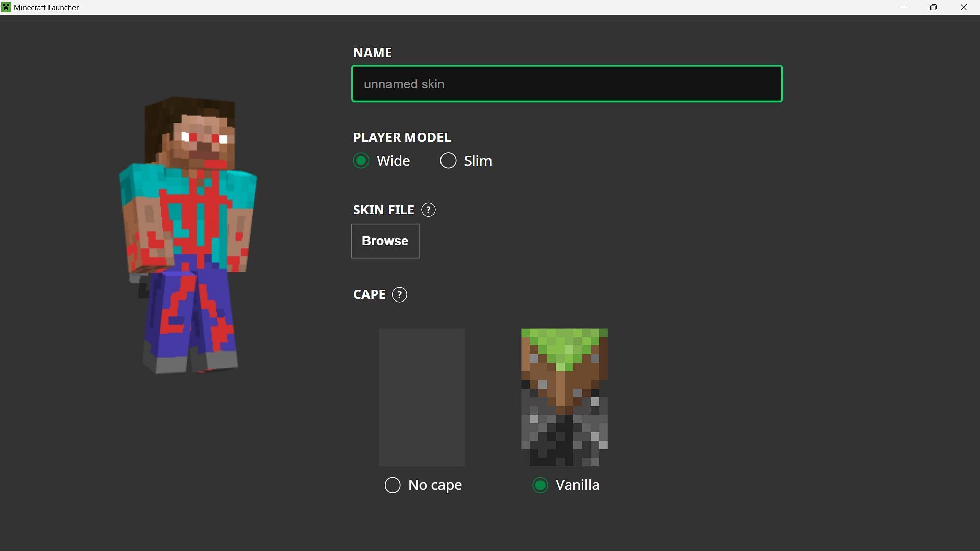The image size is (980, 551).
Task: Click the Skin File help question mark icon
Action: coord(428,210)
